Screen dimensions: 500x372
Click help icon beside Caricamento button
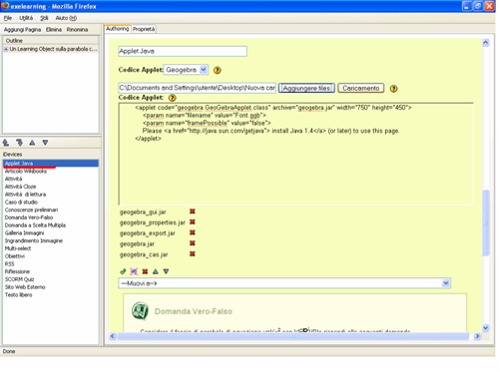pos(394,89)
